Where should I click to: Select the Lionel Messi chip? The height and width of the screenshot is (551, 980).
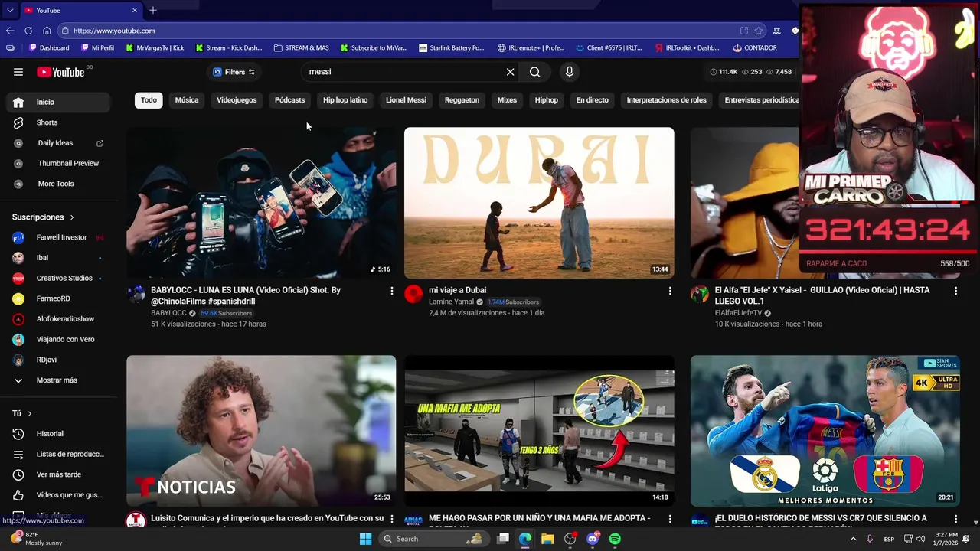point(406,100)
